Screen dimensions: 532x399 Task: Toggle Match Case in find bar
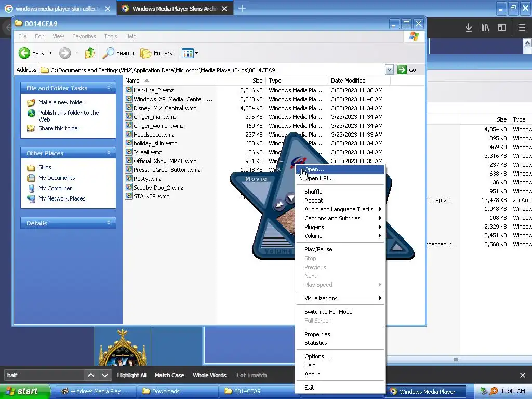tap(169, 375)
